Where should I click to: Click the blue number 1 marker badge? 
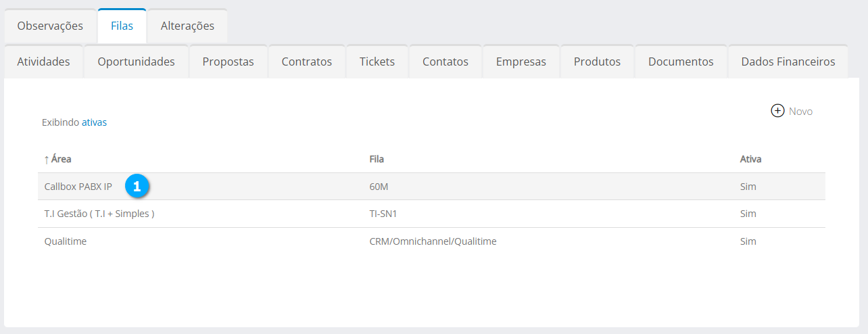pyautogui.click(x=137, y=187)
